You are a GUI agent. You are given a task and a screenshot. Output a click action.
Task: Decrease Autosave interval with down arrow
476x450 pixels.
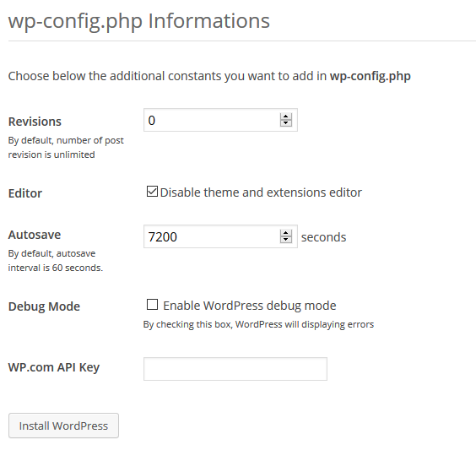point(285,240)
